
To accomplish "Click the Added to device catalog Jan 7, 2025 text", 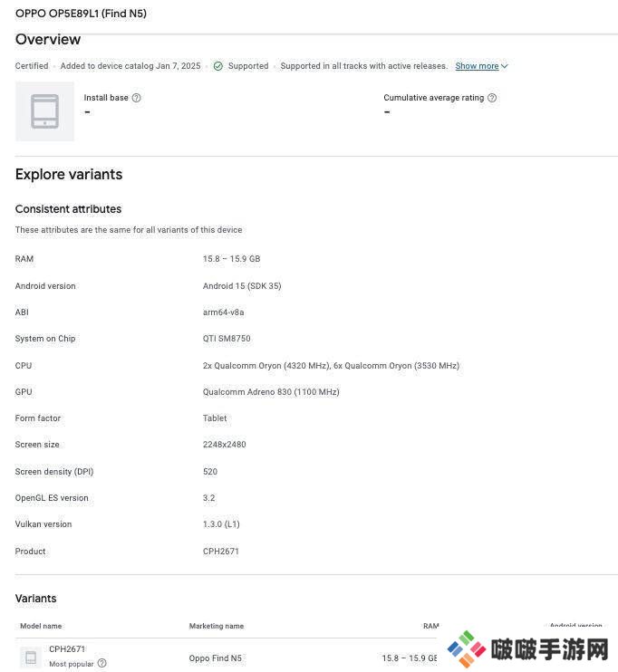I will tap(130, 66).
